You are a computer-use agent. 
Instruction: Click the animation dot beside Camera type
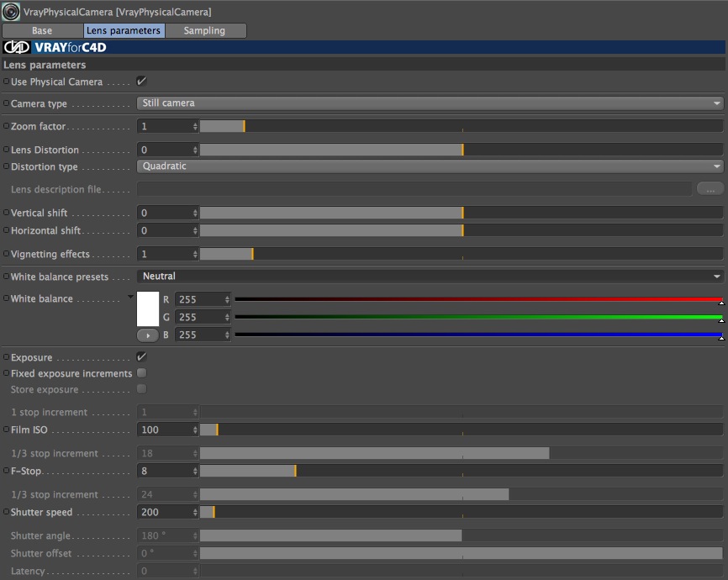7,103
